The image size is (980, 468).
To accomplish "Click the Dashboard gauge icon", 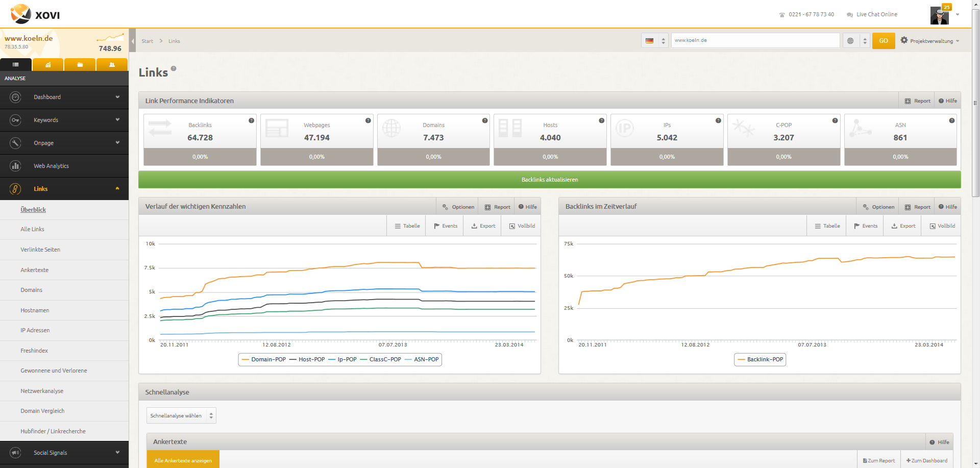I will (x=15, y=97).
